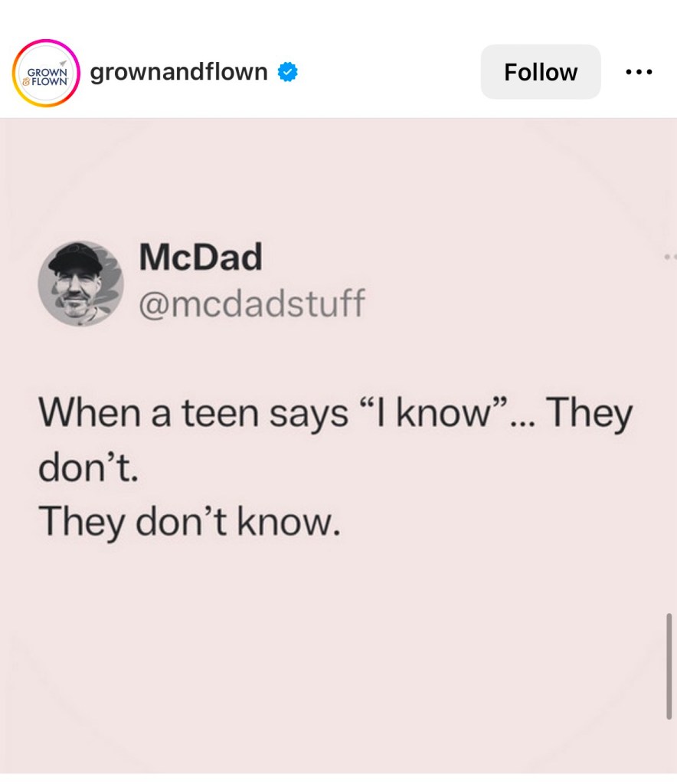Click the vertical scrollbar thumb
Screen dimensions: 677x784
[x=669, y=666]
